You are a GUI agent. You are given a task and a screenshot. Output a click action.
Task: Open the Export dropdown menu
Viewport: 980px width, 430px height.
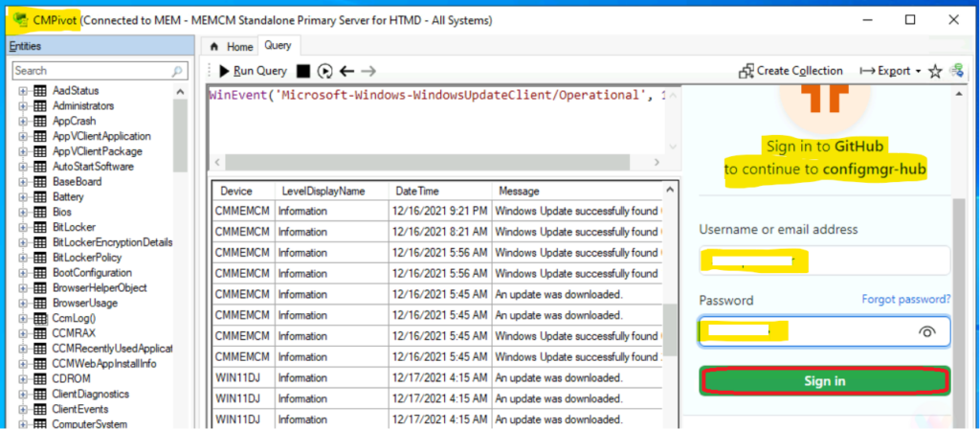click(891, 71)
